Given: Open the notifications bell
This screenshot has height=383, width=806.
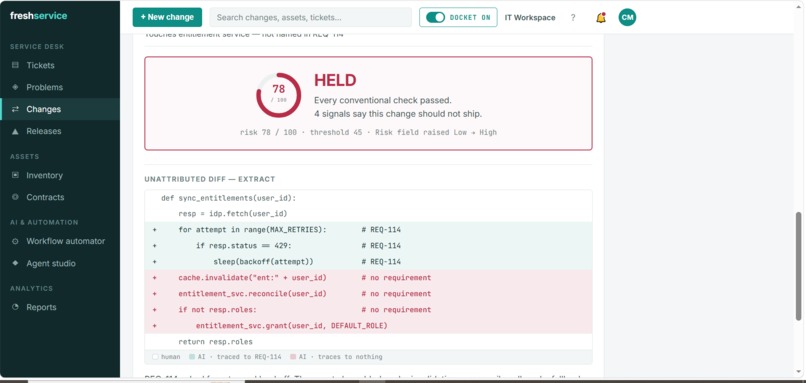Looking at the screenshot, I should [600, 17].
